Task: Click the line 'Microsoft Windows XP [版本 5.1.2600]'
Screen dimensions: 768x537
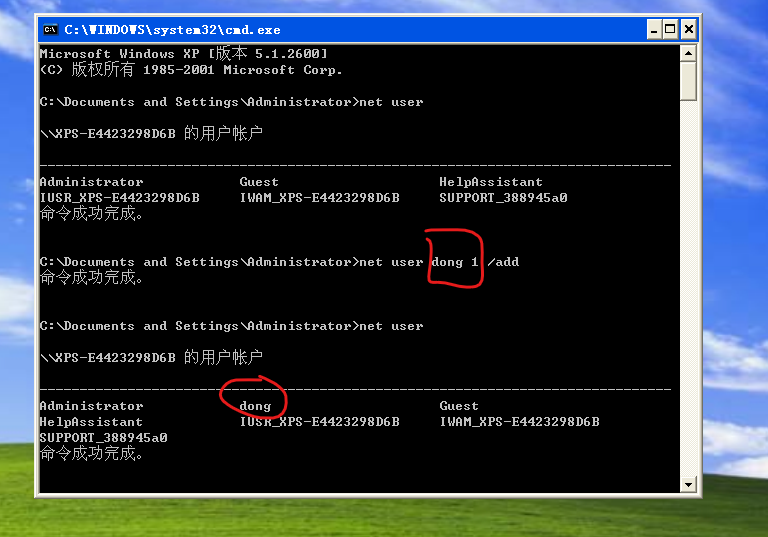Action: pos(183,53)
